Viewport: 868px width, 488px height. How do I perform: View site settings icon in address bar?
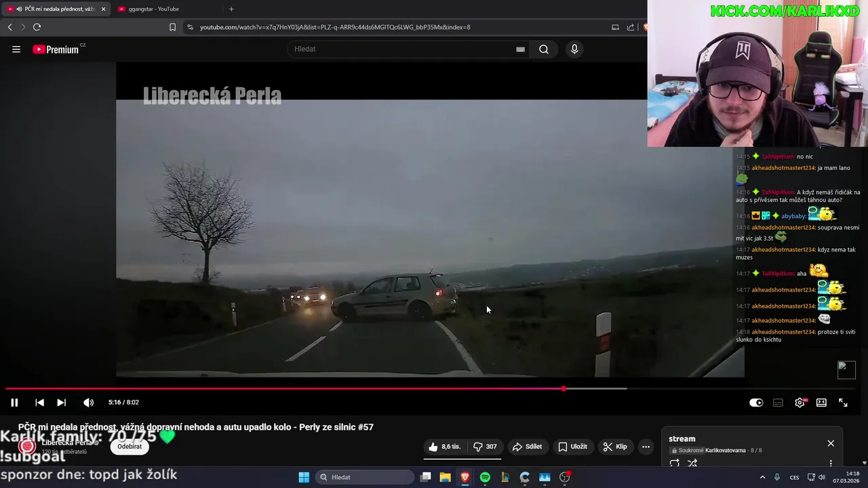tap(190, 27)
